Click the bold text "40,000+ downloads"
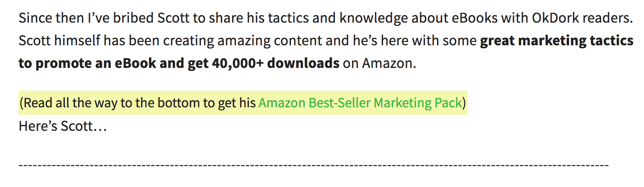The height and width of the screenshot is (187, 644). pos(276,63)
